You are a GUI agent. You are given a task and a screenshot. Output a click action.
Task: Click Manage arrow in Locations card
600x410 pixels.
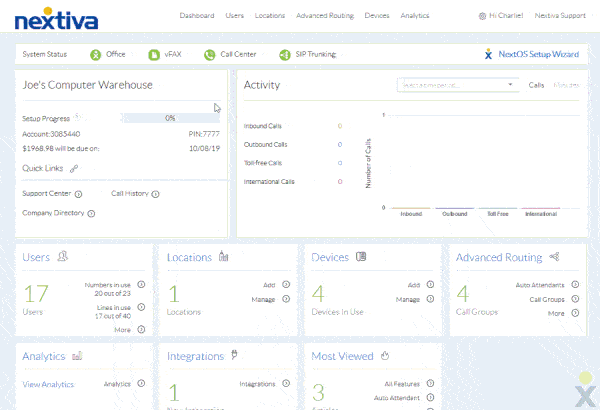(286, 299)
